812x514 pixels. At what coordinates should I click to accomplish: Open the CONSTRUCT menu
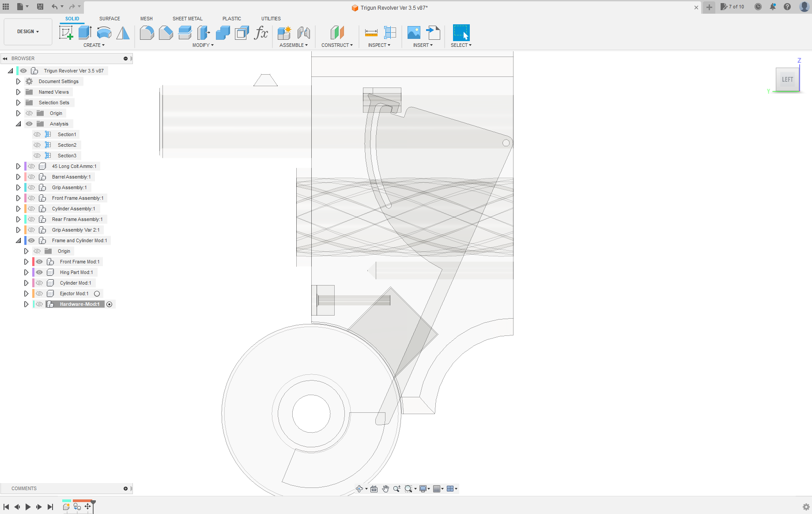coord(336,45)
